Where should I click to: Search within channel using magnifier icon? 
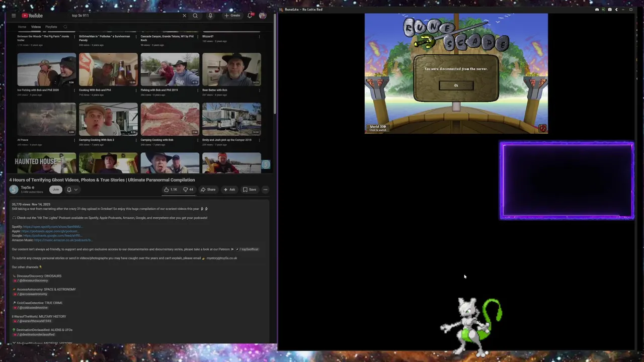(65, 27)
